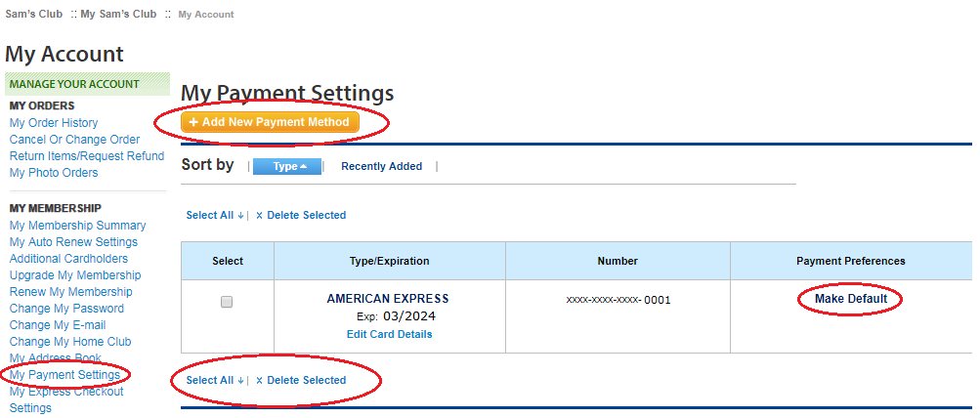Screen dimensions: 980x418
Task: Click the Add New Payment Method button
Action: tap(270, 122)
